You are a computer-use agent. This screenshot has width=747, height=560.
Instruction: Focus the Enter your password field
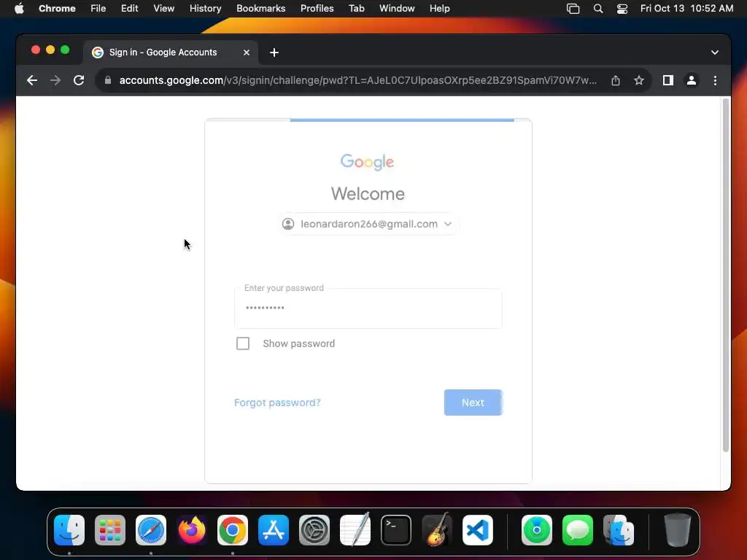coord(368,308)
